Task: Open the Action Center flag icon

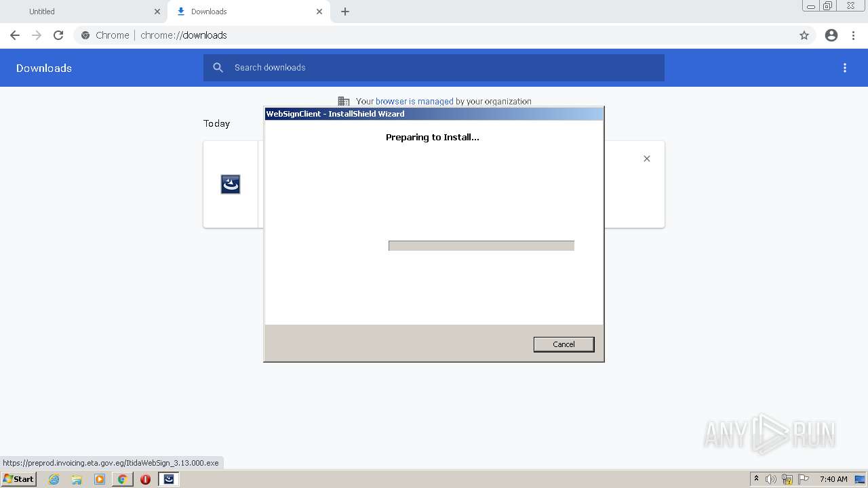Action: [804, 479]
